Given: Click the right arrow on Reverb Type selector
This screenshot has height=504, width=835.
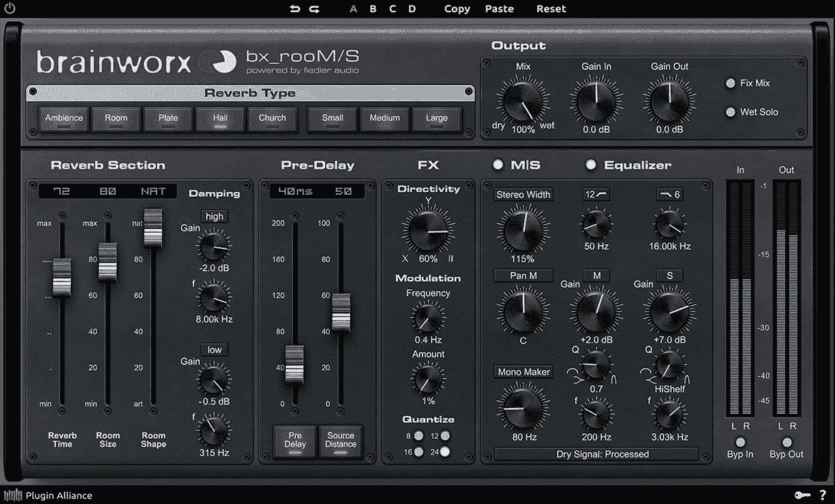Looking at the screenshot, I should click(470, 92).
